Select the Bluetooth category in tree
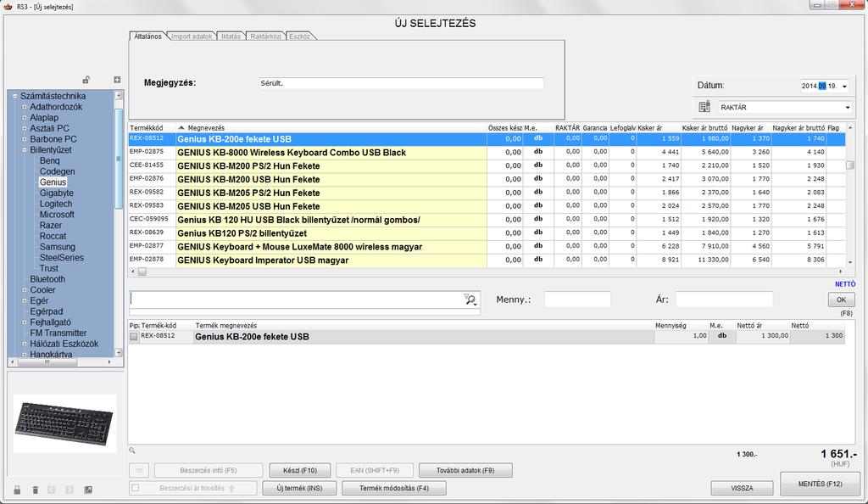Screen dimensions: 868x504 [47, 279]
